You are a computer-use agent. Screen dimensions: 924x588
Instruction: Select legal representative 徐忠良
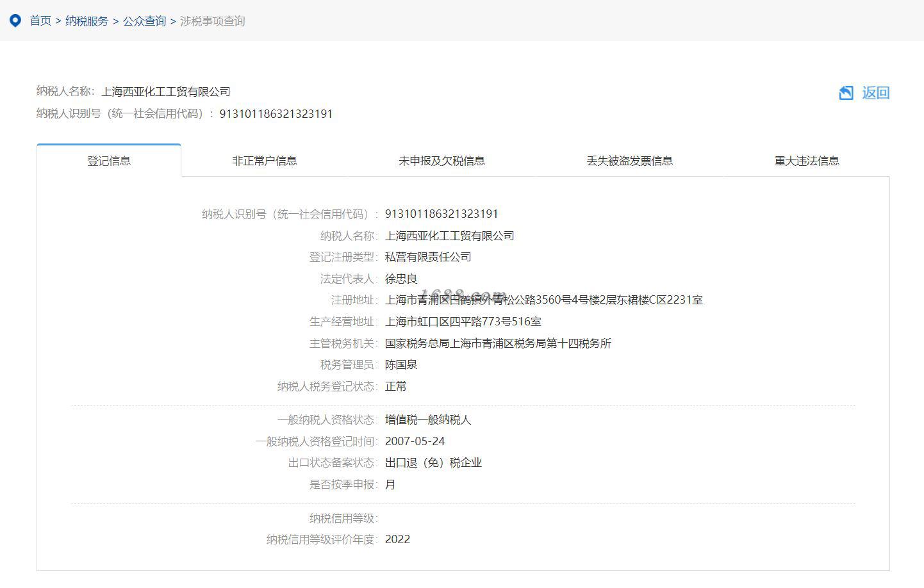pyautogui.click(x=401, y=279)
